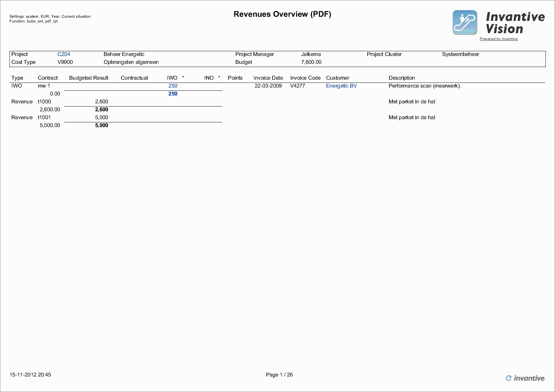Viewport: 555px width, 392px height.
Task: Click the Budget value 7,600.00
Action: pos(311,62)
